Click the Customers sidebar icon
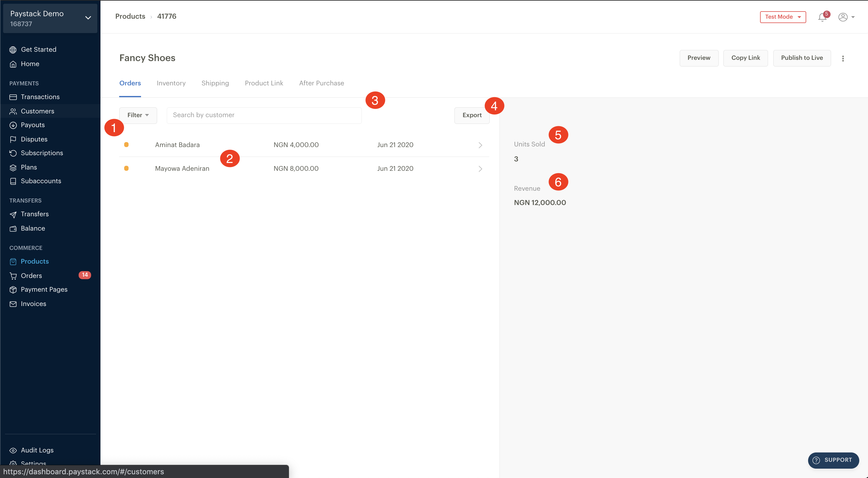This screenshot has height=478, width=868. click(13, 111)
